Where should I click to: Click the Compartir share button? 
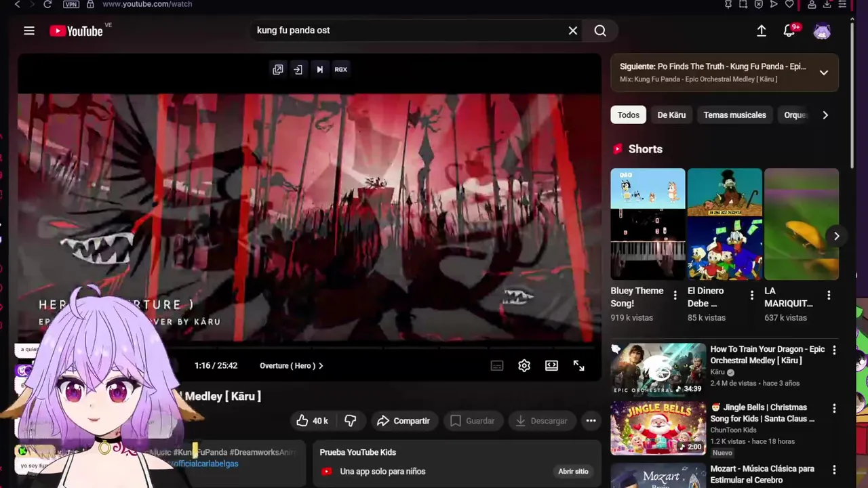(x=403, y=421)
